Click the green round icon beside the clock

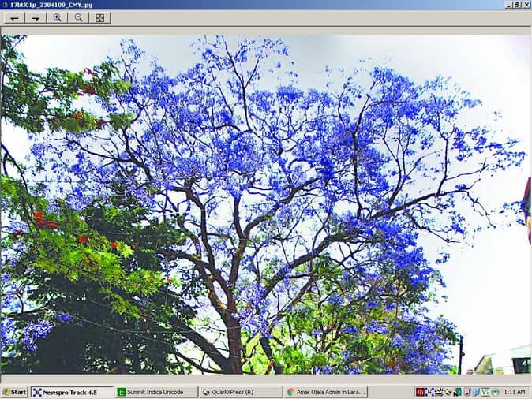click(x=496, y=392)
